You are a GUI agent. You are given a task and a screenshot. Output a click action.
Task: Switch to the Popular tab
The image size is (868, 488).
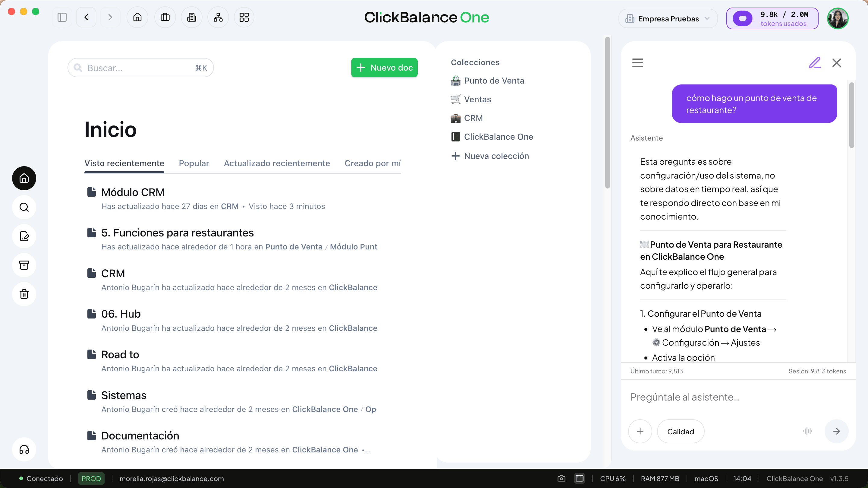tap(194, 163)
